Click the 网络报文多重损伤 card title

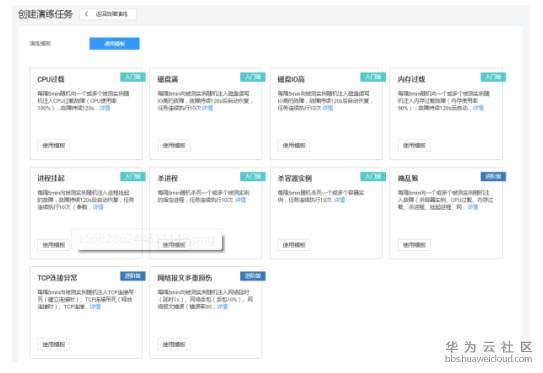(185, 278)
